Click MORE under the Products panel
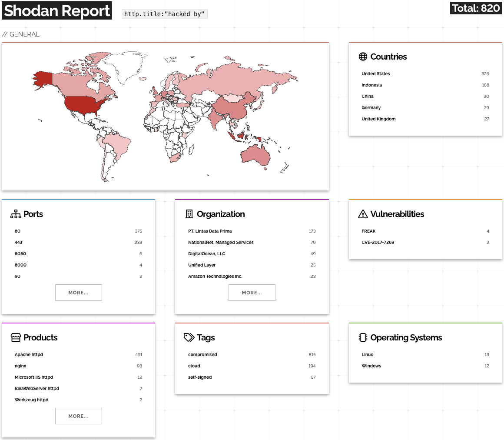The width and height of the screenshot is (504, 440). tap(78, 416)
